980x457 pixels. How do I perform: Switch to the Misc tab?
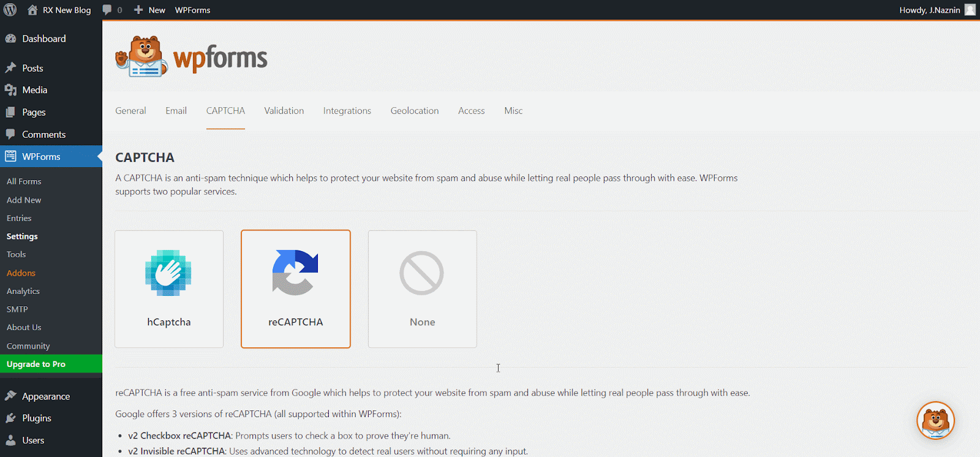click(513, 111)
